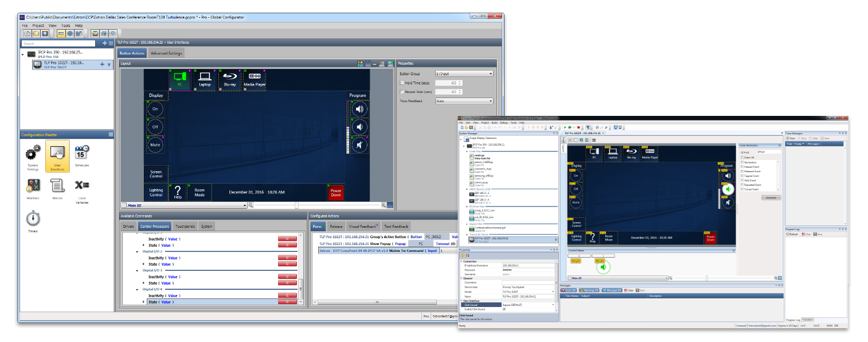The image size is (868, 342).
Task: Select volume up speaker button in Configurator layout
Action: pyautogui.click(x=359, y=109)
